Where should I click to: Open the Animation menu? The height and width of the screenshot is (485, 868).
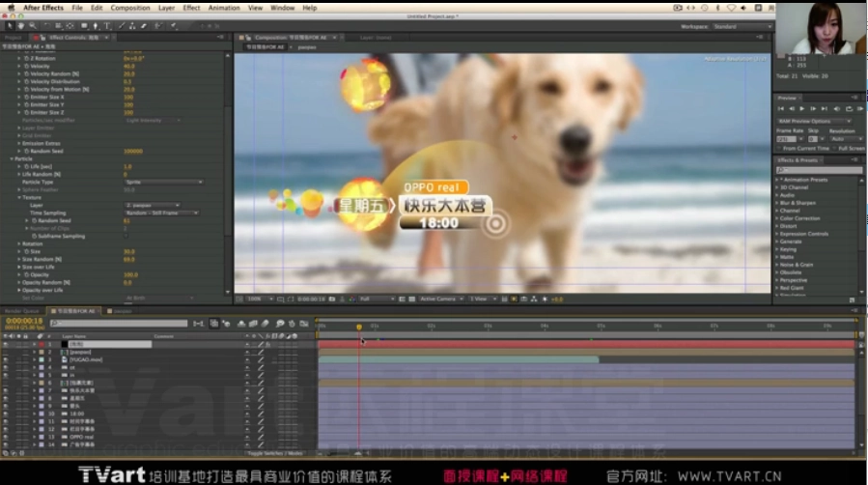pyautogui.click(x=224, y=8)
